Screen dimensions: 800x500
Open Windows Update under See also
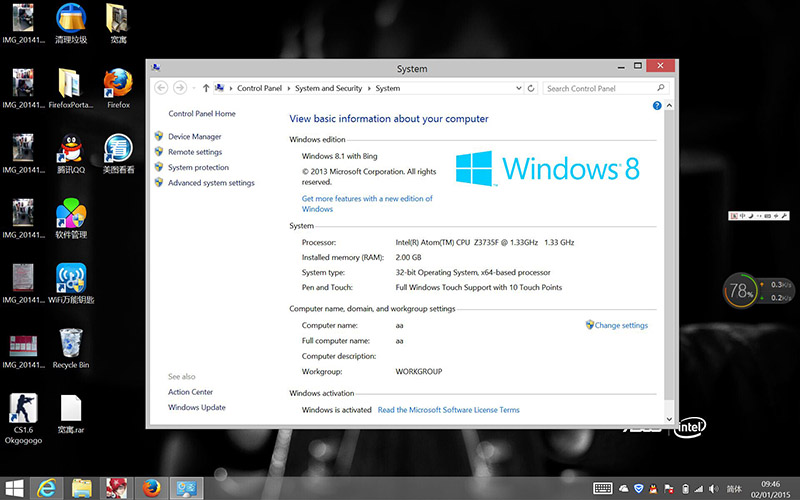[196, 407]
